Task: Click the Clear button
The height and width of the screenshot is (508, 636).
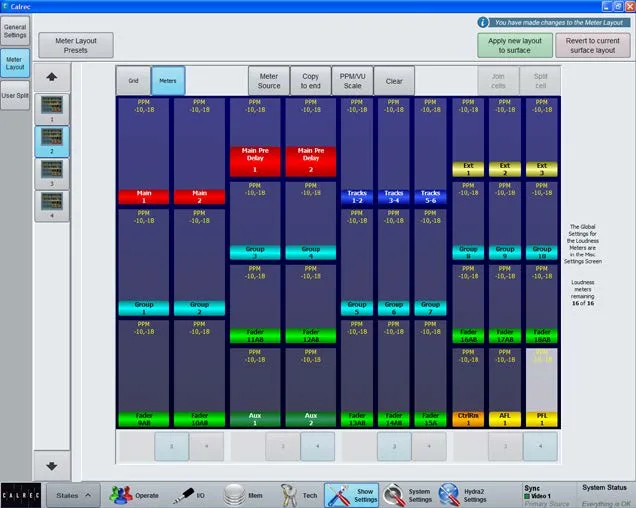Action: 394,81
